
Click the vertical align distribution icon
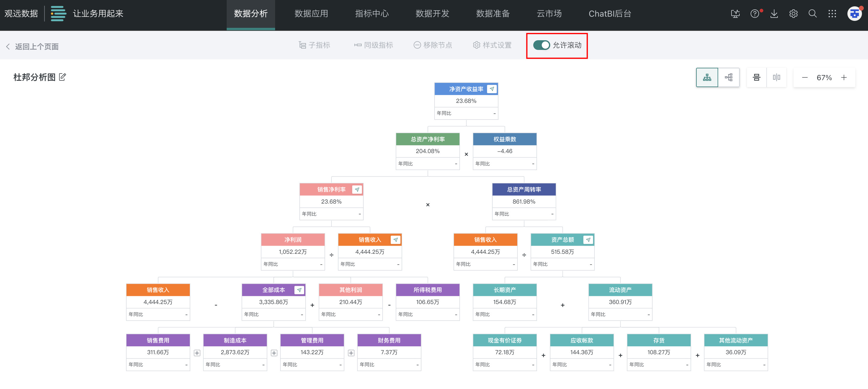(756, 77)
